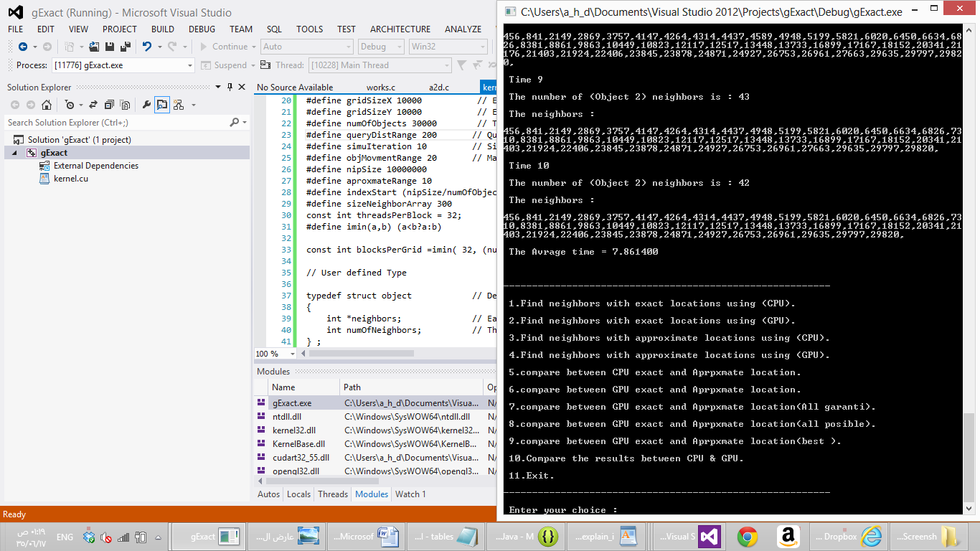Open the gExact taskbar button

tap(206, 536)
